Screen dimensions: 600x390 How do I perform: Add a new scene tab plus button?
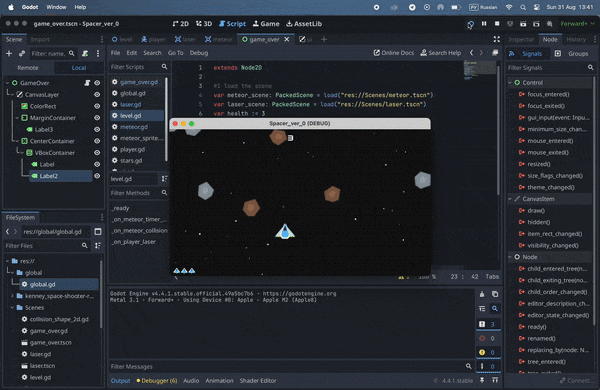coord(324,39)
